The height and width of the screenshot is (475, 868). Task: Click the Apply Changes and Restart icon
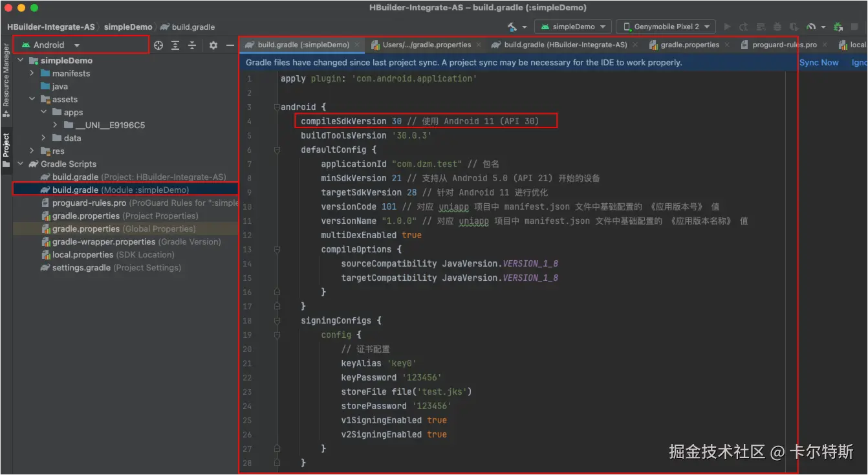(744, 27)
